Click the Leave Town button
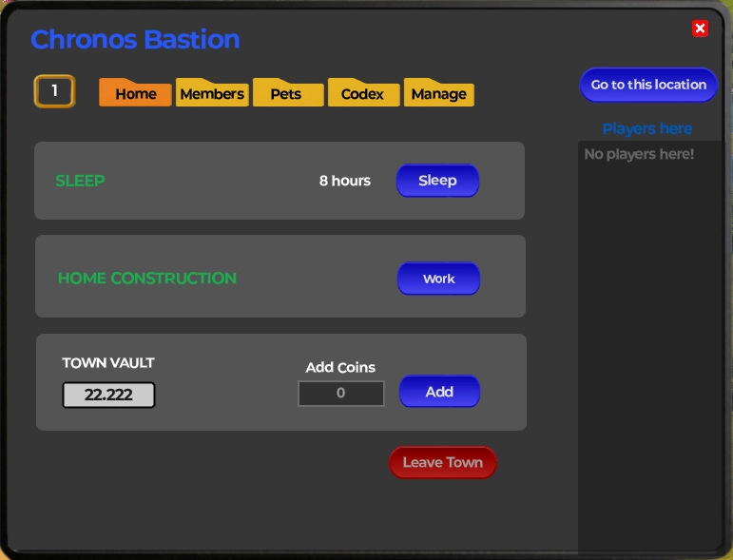The image size is (733, 560). [x=443, y=462]
